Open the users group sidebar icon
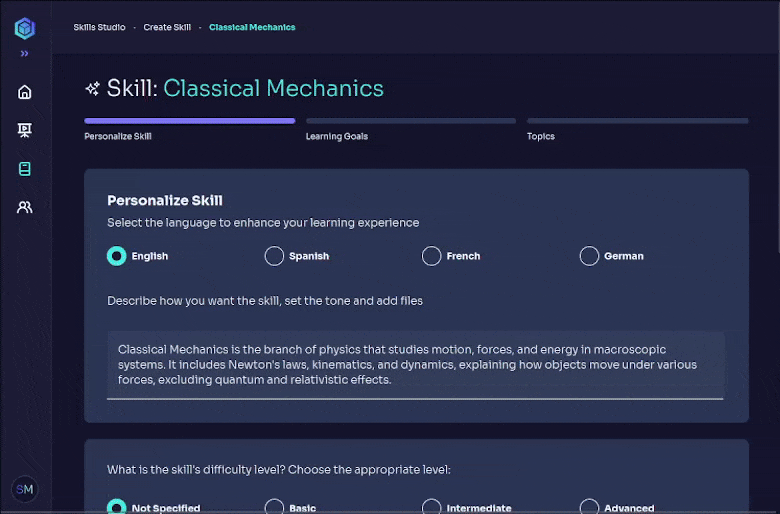 pos(25,207)
